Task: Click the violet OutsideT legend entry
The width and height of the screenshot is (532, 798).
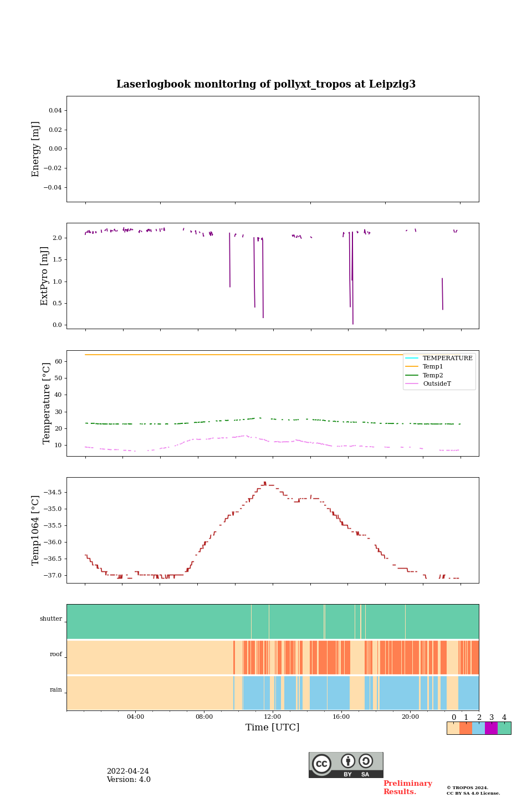Action: pyautogui.click(x=437, y=383)
